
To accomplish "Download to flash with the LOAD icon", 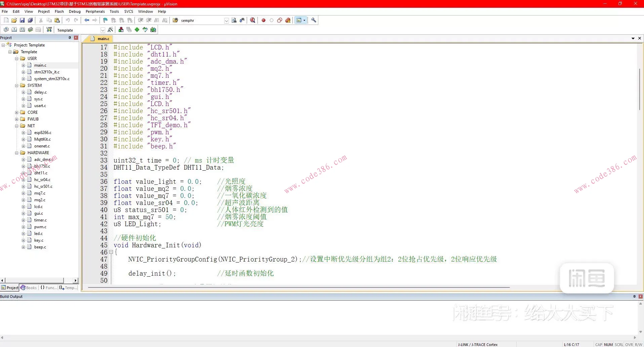I will tap(49, 30).
